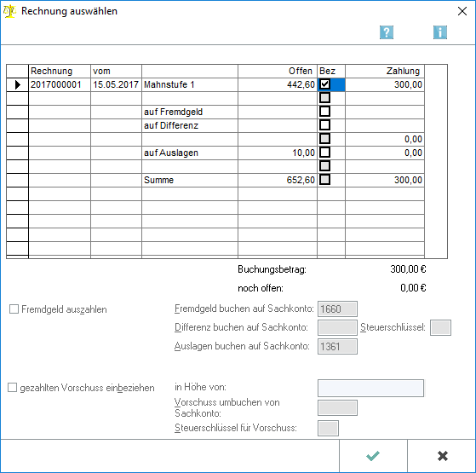The height and width of the screenshot is (473, 476).
Task: Tick the 'auf Differenz' Bez checkbox
Action: (x=324, y=125)
